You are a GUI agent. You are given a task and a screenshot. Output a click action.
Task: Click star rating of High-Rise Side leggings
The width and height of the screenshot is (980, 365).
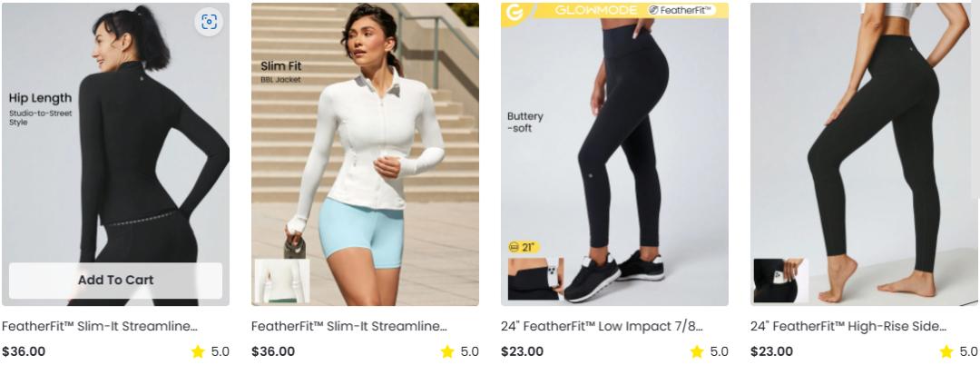click(x=959, y=352)
